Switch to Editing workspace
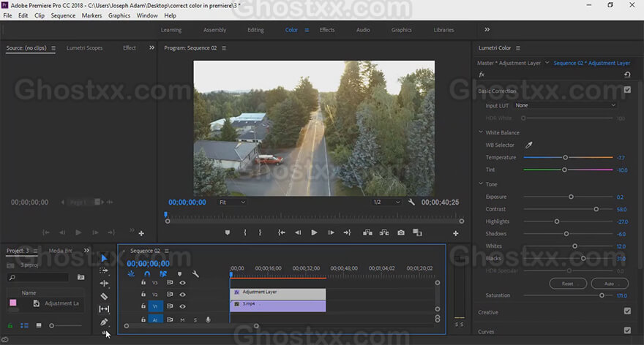This screenshot has width=644, height=345. [255, 30]
